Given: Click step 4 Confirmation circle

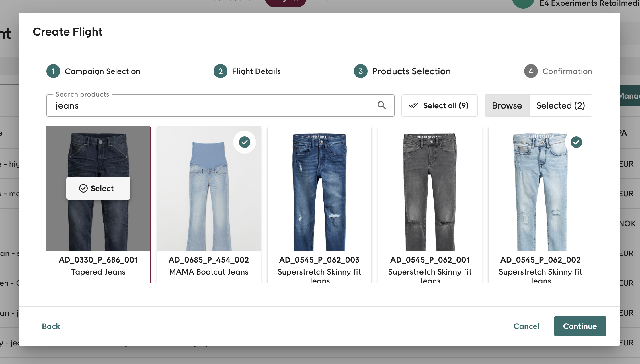Looking at the screenshot, I should [531, 71].
